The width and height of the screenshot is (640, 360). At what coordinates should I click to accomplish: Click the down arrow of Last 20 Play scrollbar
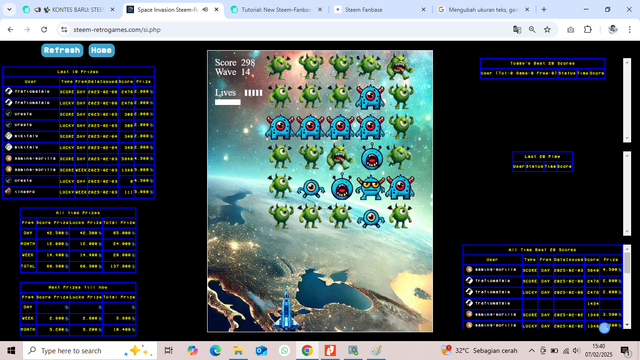(627, 231)
